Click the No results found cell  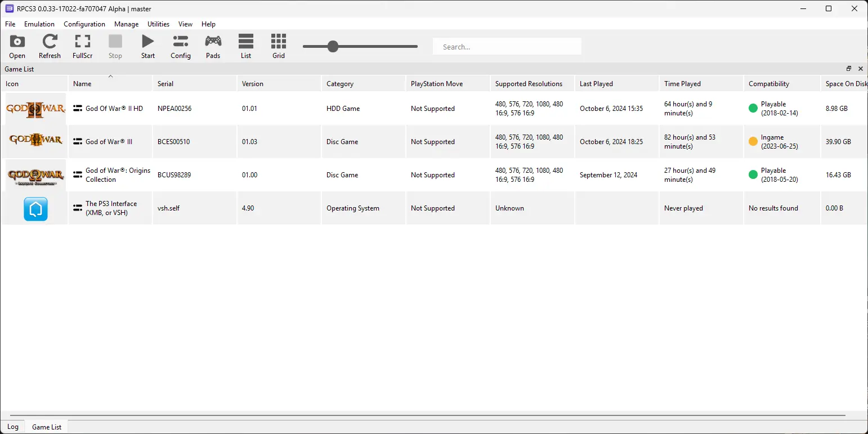click(782, 208)
